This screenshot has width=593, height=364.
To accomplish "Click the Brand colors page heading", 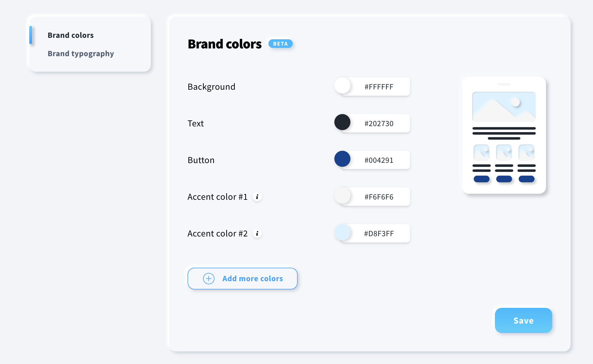I will point(224,44).
